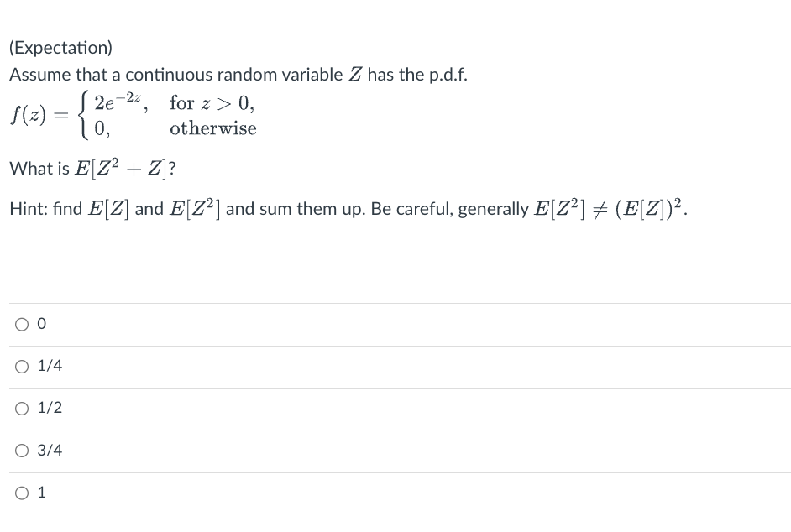The height and width of the screenshot is (532, 791).
Task: Select the radio button for answer 0
Action: click(x=21, y=324)
